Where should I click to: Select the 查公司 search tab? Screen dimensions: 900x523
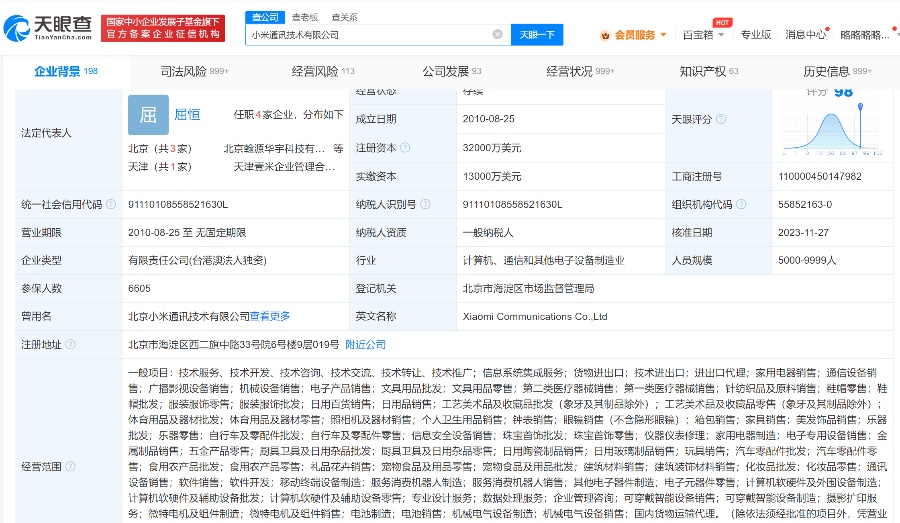point(265,17)
